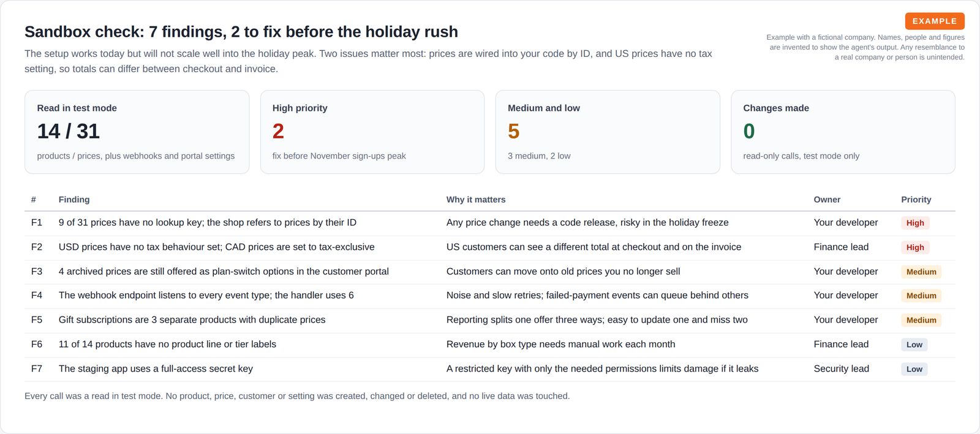
Task: Click the Low badge for the secret key finding
Action: pyautogui.click(x=914, y=369)
